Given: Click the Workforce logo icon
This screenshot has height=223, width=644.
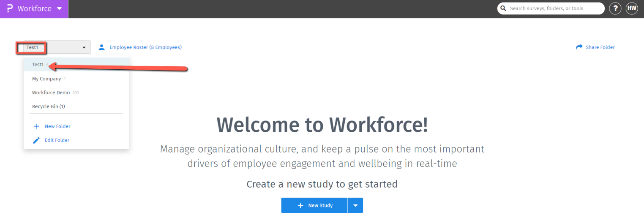Looking at the screenshot, I should click(x=10, y=8).
